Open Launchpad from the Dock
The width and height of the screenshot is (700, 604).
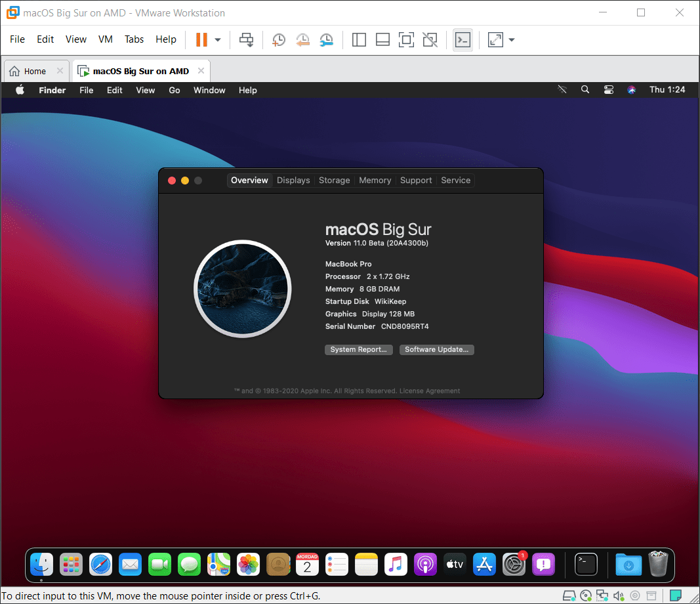(x=71, y=564)
